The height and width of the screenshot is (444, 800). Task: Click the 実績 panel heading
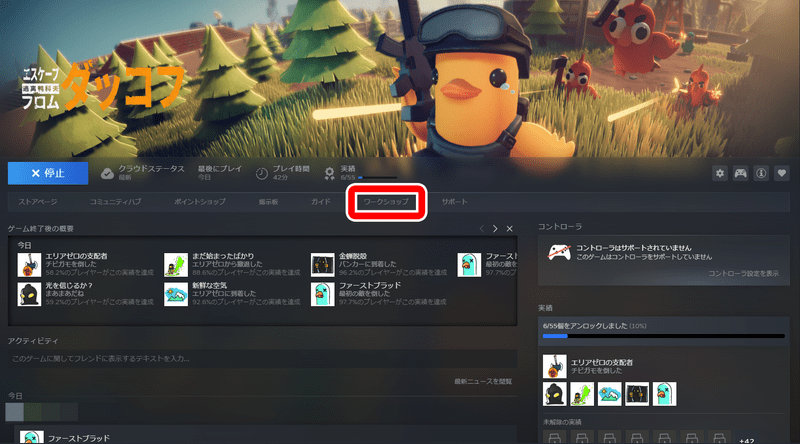[x=545, y=308]
